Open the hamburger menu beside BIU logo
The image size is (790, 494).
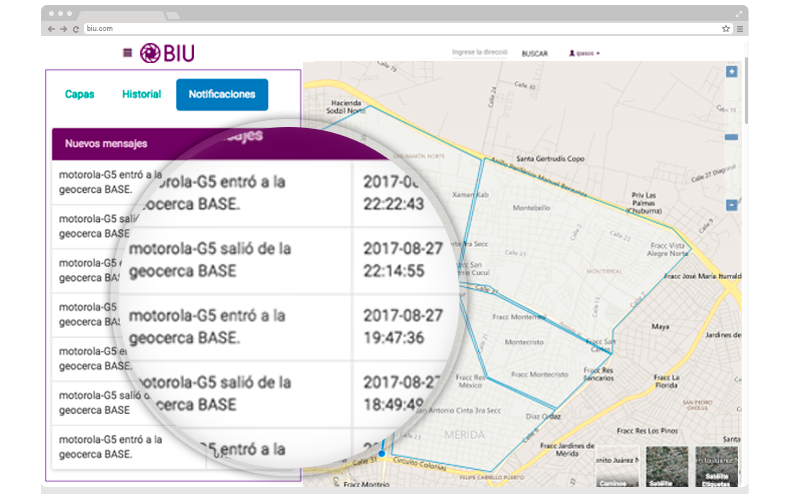pyautogui.click(x=127, y=52)
